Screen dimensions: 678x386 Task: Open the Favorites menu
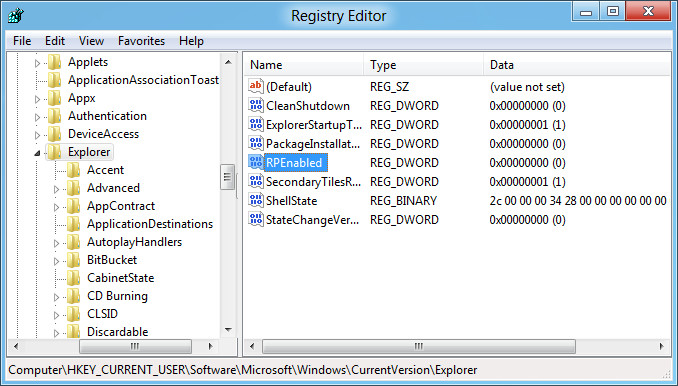(x=141, y=41)
